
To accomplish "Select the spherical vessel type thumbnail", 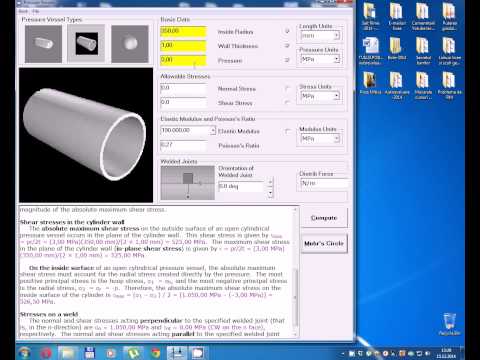I will coord(130,44).
